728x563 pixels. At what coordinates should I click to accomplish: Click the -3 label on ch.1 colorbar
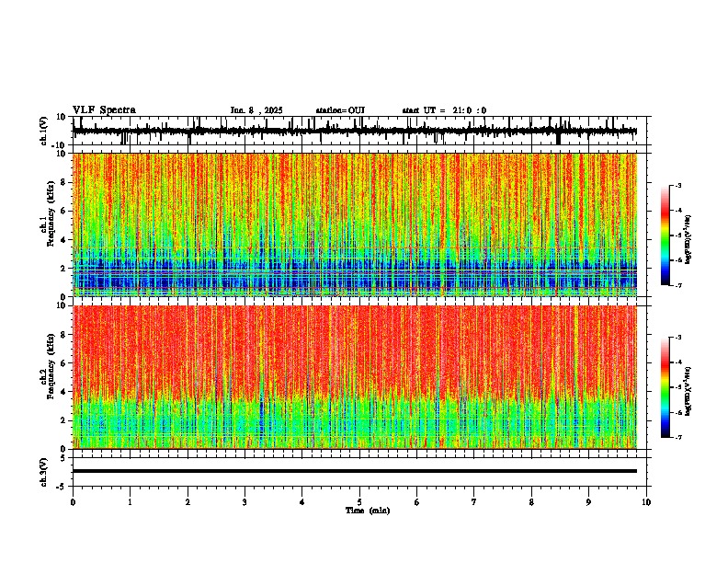677,186
